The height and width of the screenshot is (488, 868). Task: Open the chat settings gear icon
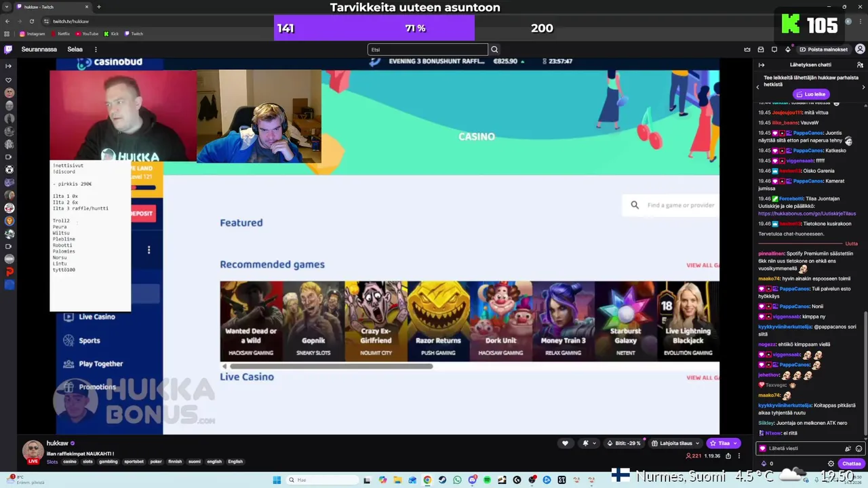click(831, 464)
